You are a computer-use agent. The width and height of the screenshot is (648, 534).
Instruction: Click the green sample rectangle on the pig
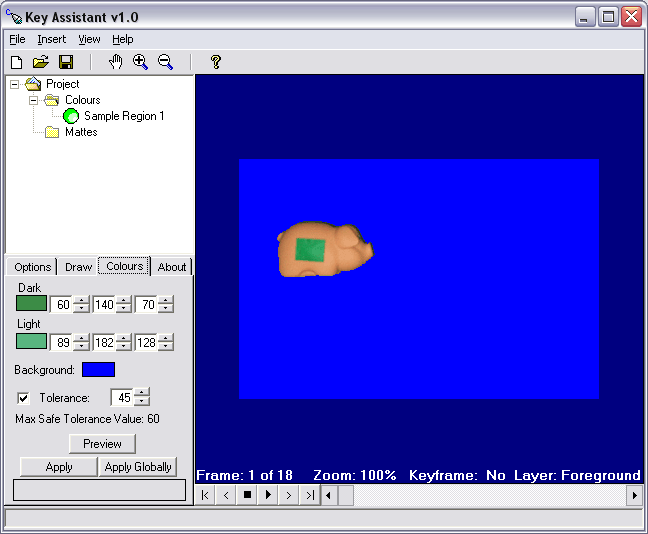(310, 250)
